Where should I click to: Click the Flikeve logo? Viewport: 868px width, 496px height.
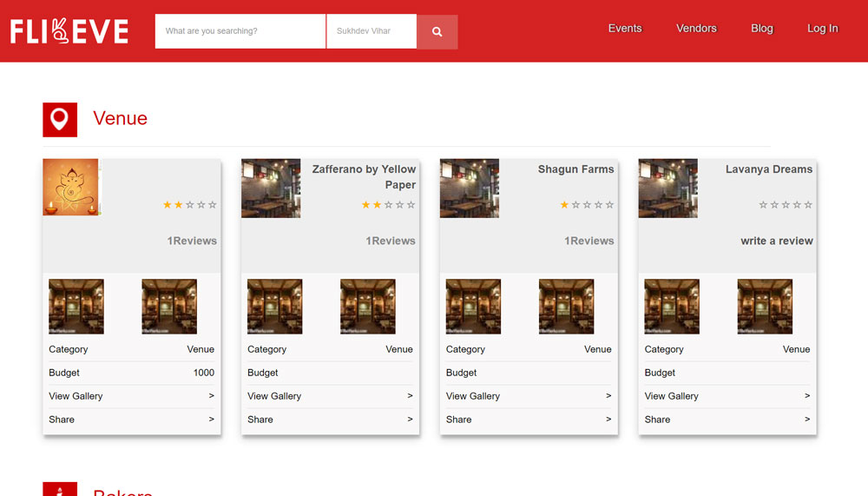[x=69, y=31]
